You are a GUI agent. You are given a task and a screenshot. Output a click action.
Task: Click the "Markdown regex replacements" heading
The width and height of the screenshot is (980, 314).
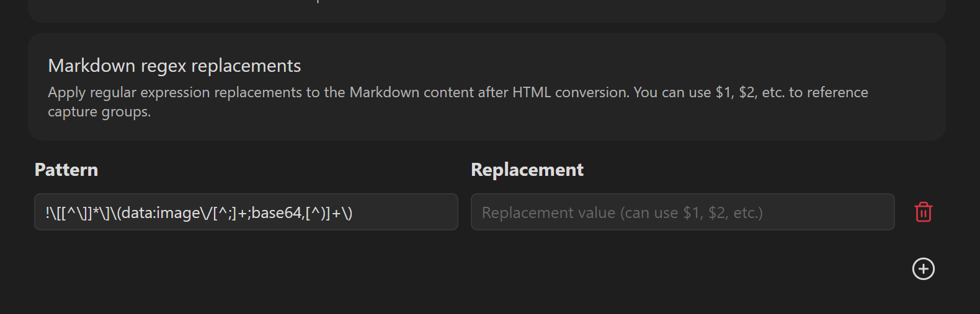174,66
